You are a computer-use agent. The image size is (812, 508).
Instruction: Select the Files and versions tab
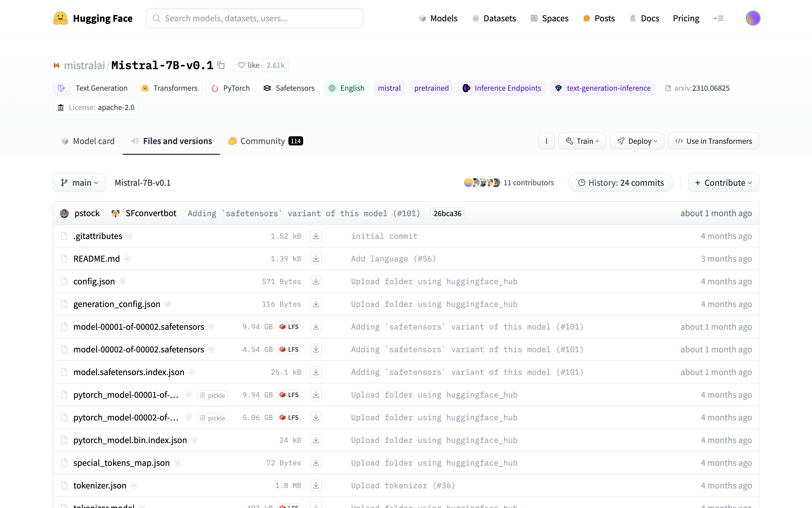172,141
